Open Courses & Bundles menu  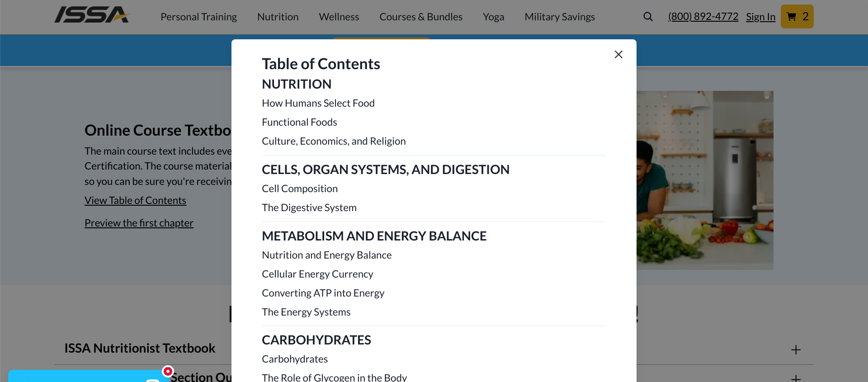tap(420, 17)
